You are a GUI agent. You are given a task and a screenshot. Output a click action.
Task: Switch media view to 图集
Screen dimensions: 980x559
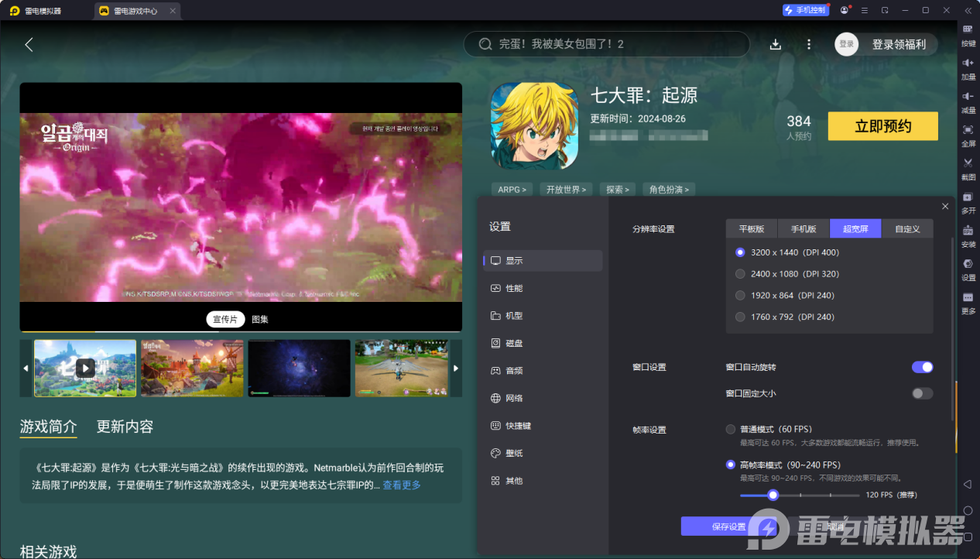tap(260, 319)
